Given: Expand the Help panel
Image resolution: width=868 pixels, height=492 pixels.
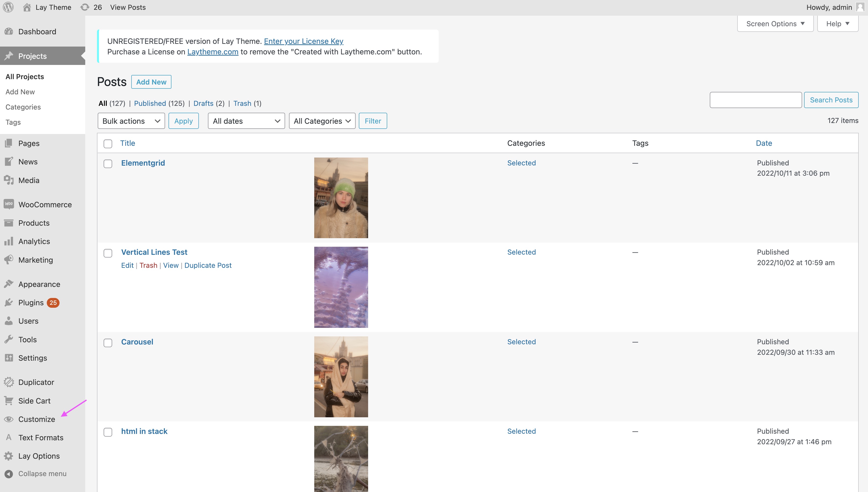Looking at the screenshot, I should coord(838,24).
